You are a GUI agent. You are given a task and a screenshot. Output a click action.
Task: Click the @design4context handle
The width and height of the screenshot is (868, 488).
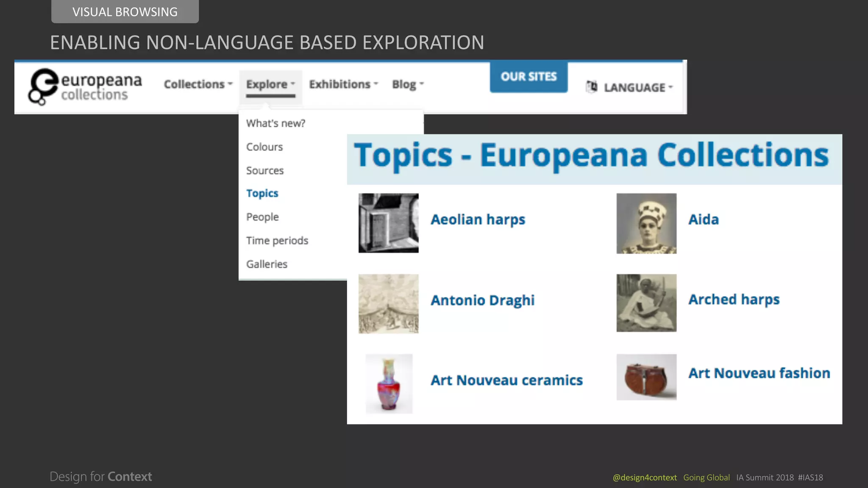click(x=645, y=477)
